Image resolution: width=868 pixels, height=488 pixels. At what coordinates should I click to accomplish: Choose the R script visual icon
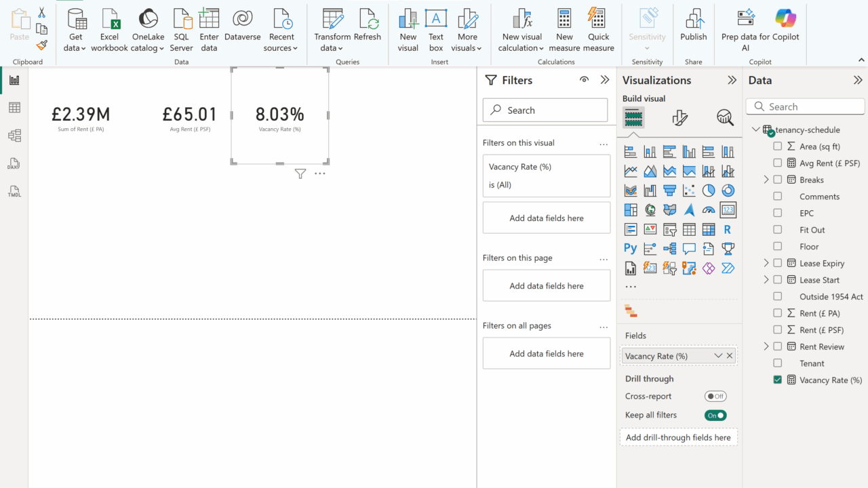tap(728, 230)
